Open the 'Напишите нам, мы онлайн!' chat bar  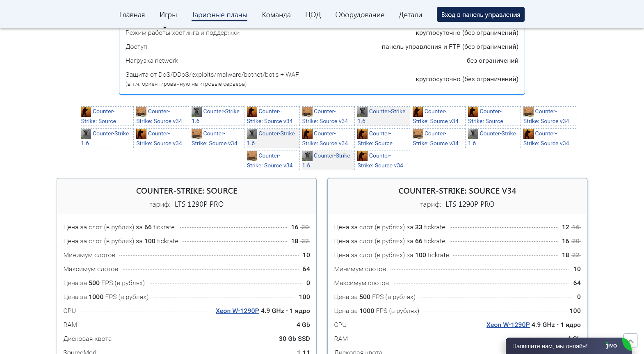550,346
